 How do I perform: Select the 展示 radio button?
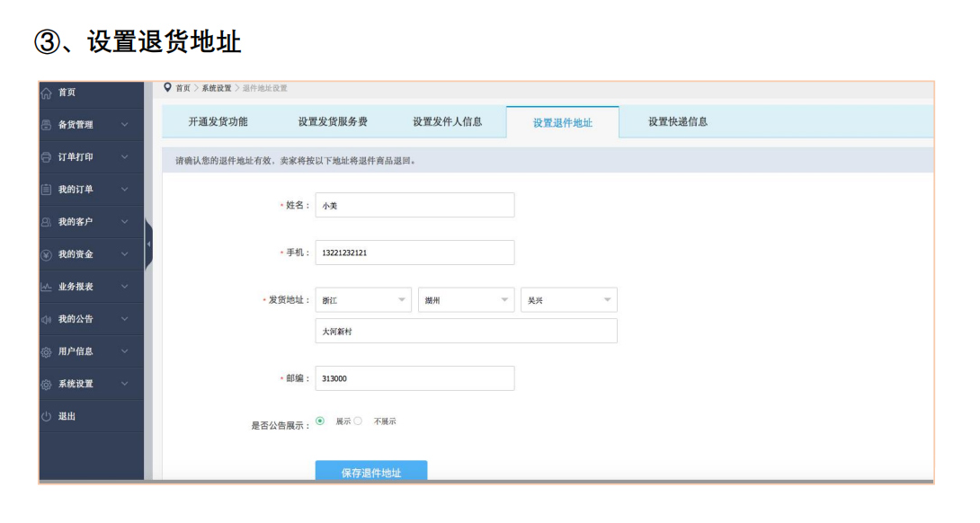pyautogui.click(x=320, y=421)
